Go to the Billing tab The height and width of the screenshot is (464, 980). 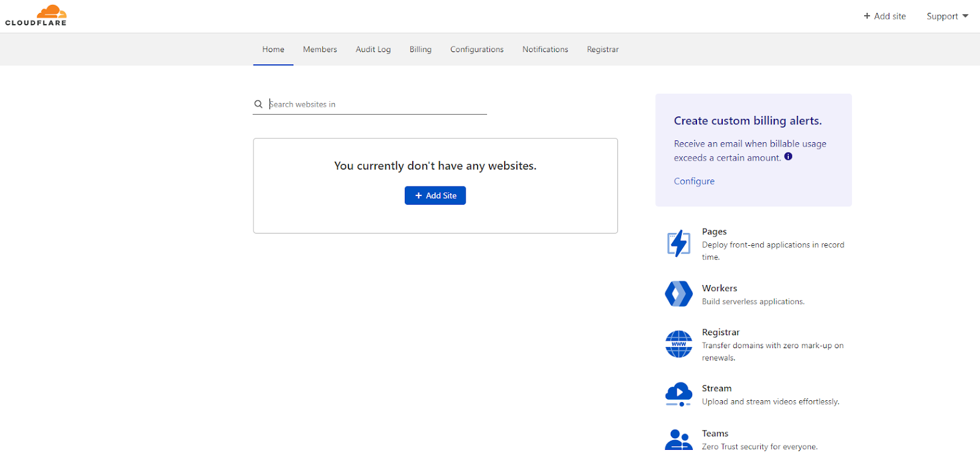tap(420, 49)
